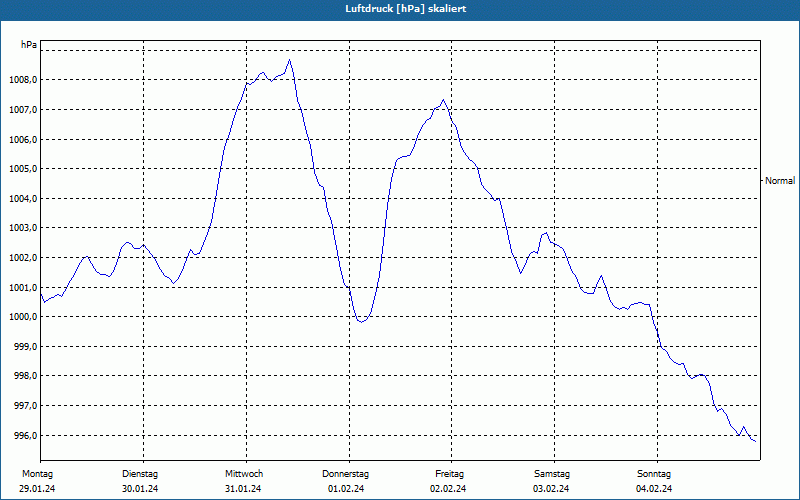Select the 1006,0 axis value
This screenshot has width=800, height=500.
pos(23,139)
